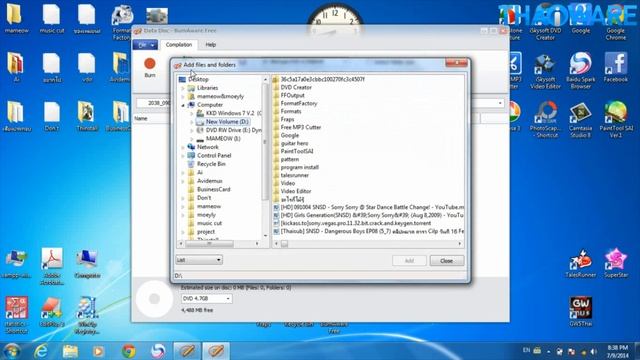
Task: Close the Add files and folders dialog
Action: [x=456, y=62]
